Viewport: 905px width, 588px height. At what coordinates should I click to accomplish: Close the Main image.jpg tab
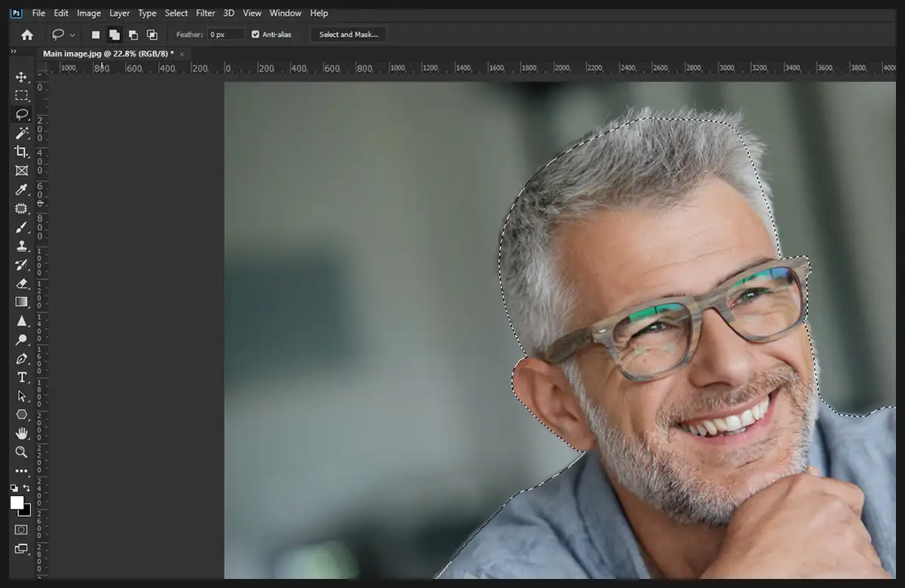182,54
